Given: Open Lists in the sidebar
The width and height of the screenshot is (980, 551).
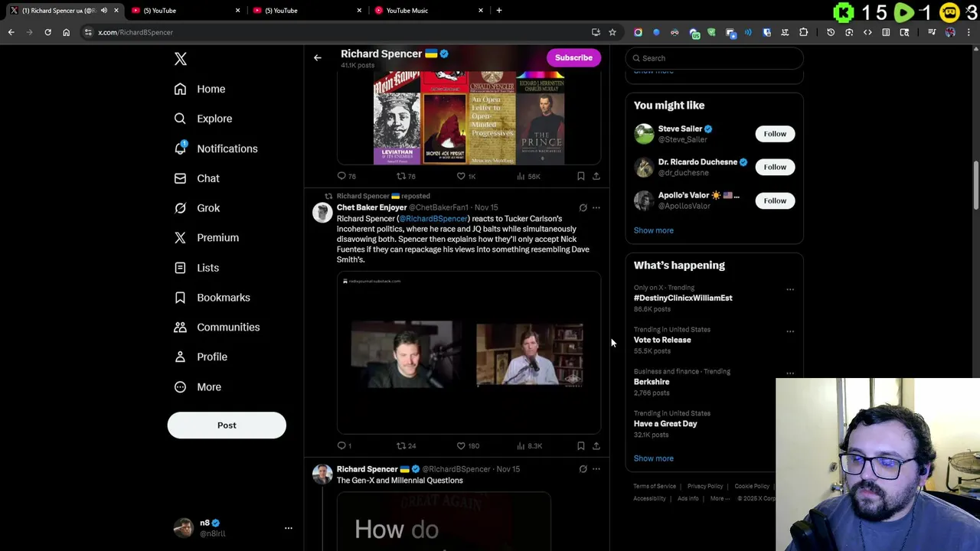Looking at the screenshot, I should point(197,268).
